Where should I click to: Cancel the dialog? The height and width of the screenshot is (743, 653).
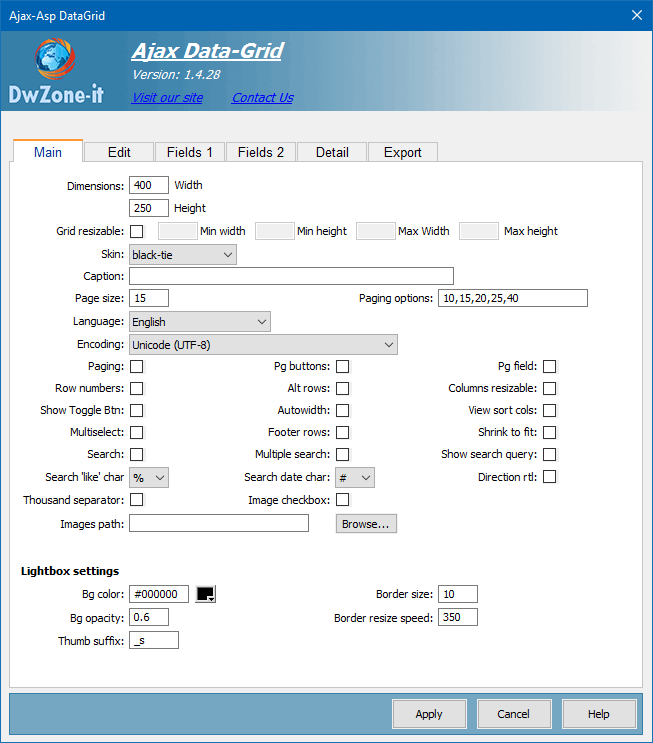(514, 714)
